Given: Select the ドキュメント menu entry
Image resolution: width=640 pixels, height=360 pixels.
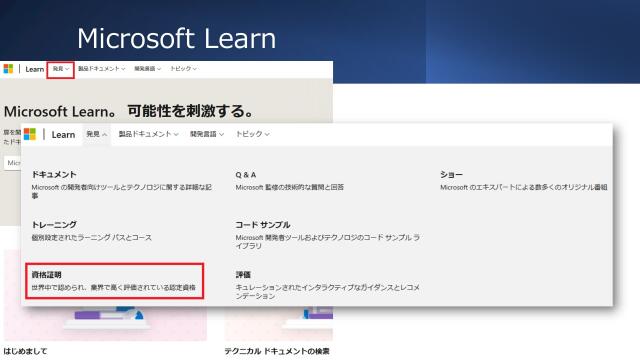Looking at the screenshot, I should (54, 174).
